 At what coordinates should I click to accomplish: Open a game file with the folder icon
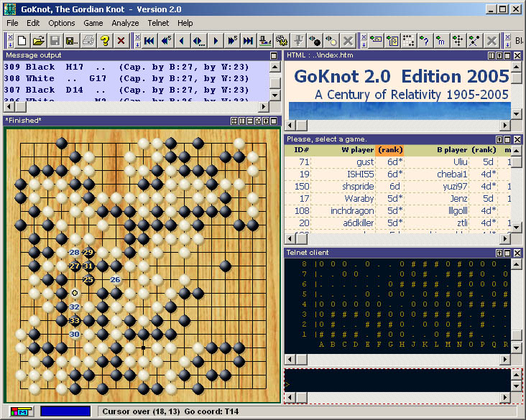(39, 41)
